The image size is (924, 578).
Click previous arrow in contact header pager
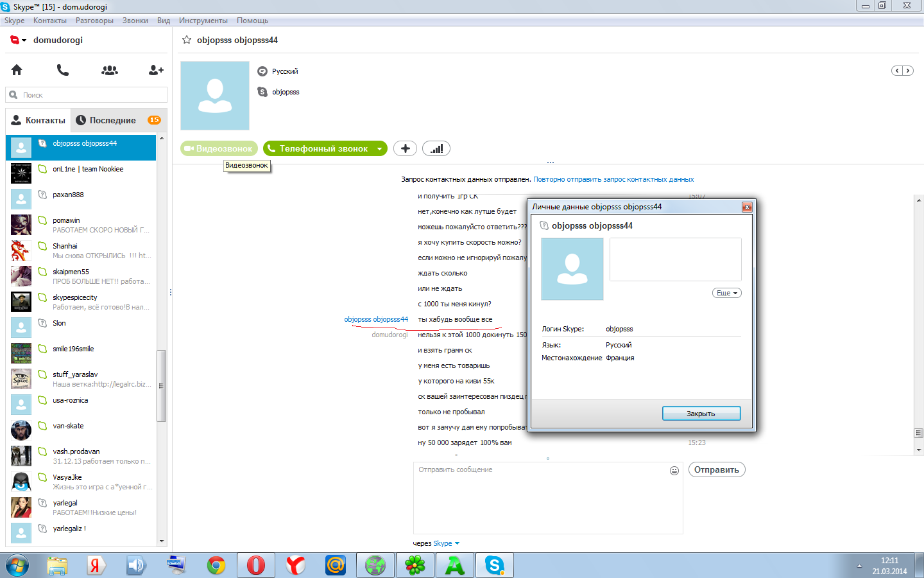pyautogui.click(x=897, y=71)
